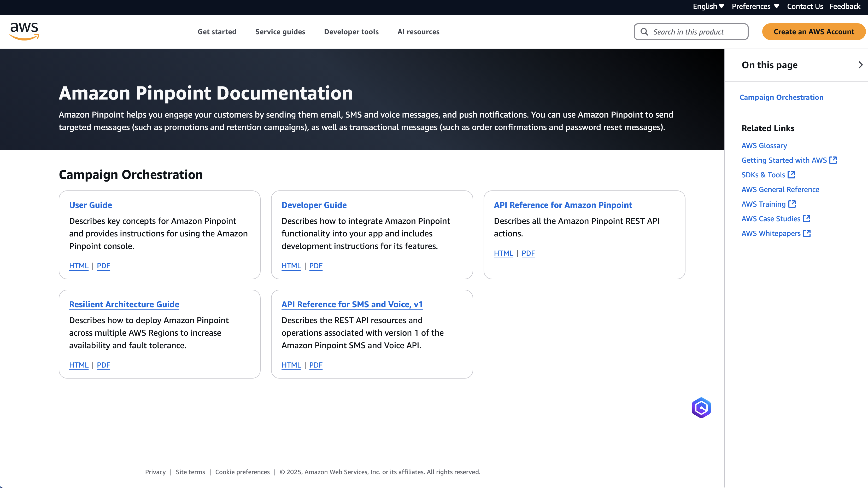868x488 pixels.
Task: Open the Developer Guide title link
Action: click(x=314, y=205)
